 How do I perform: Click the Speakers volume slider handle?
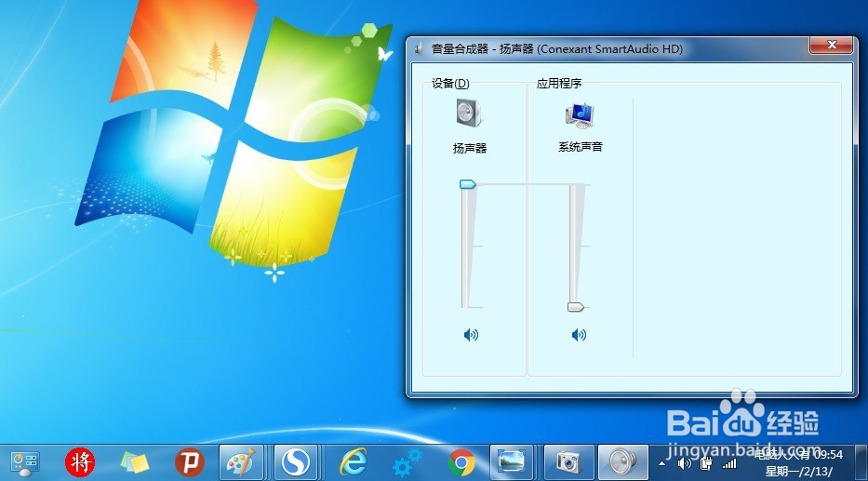tap(468, 184)
